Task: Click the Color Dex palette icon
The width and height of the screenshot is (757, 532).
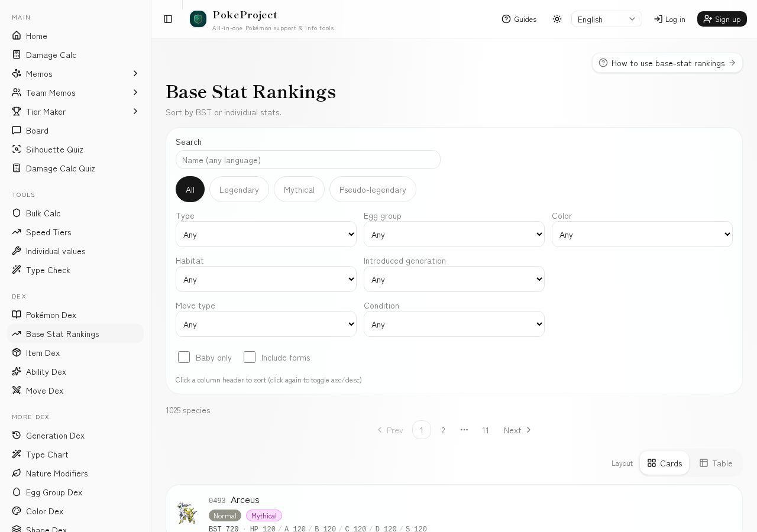Action: click(17, 511)
